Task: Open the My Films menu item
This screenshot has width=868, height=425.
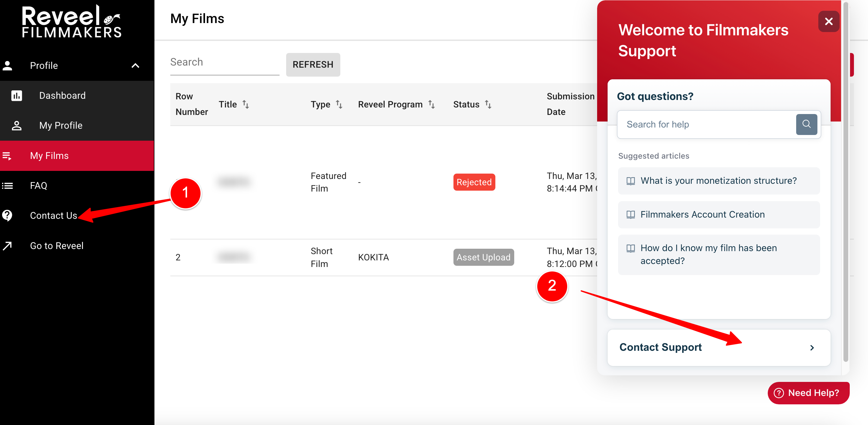Action: point(49,156)
